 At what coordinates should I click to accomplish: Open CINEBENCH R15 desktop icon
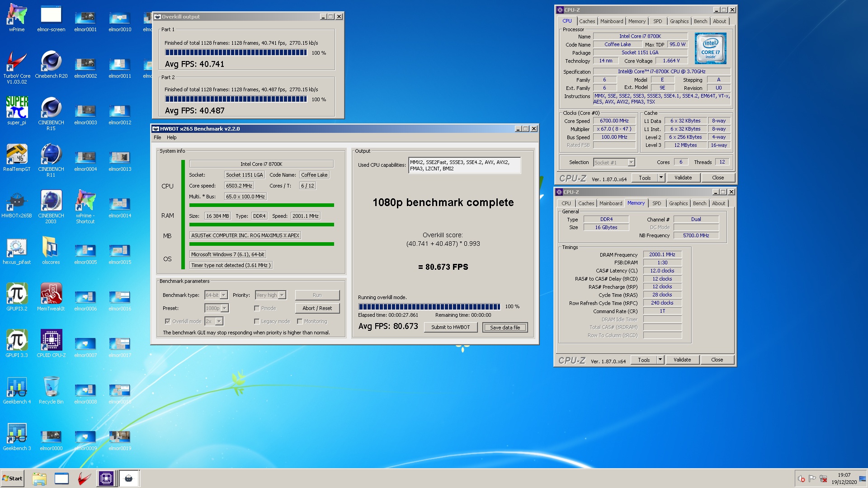(x=51, y=113)
